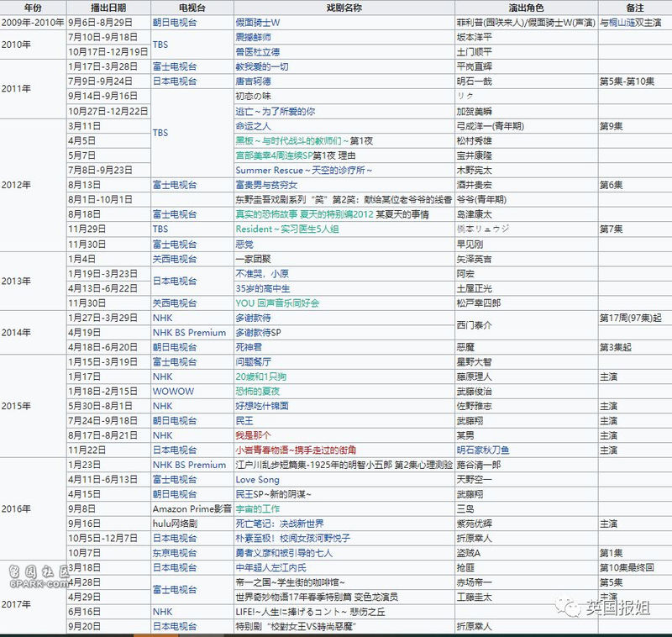Open the 勇者义彦和被引导的七人 link
The image size is (672, 637).
pos(284,553)
